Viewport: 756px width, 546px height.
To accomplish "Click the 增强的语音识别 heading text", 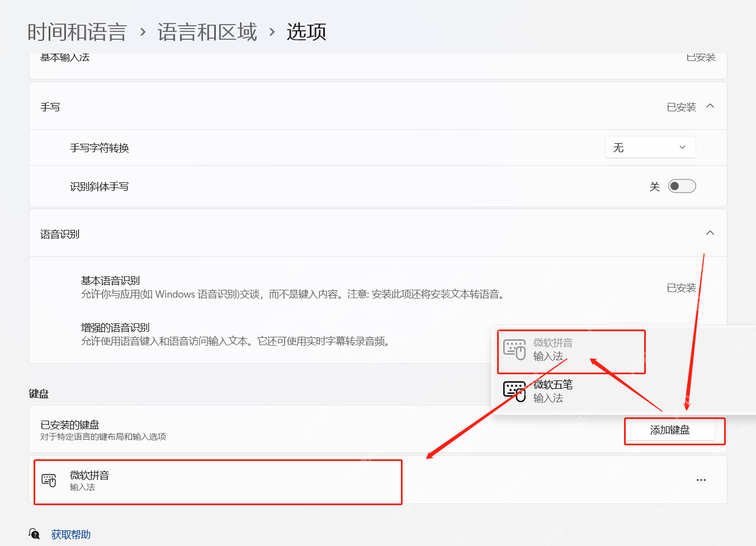I will point(115,327).
